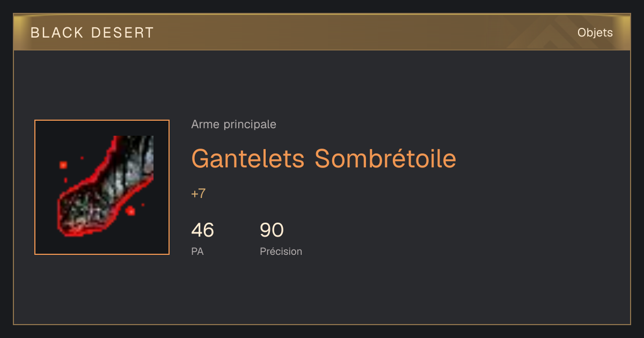Click the Précision value 90

point(272,230)
